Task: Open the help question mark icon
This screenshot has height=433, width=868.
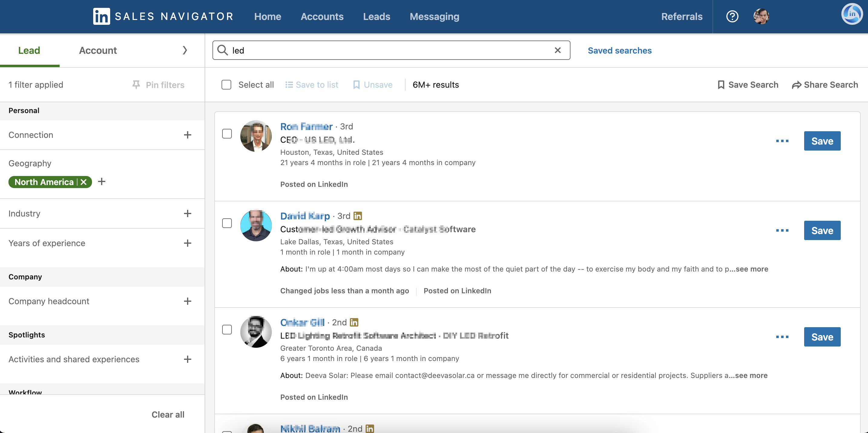Action: click(732, 16)
